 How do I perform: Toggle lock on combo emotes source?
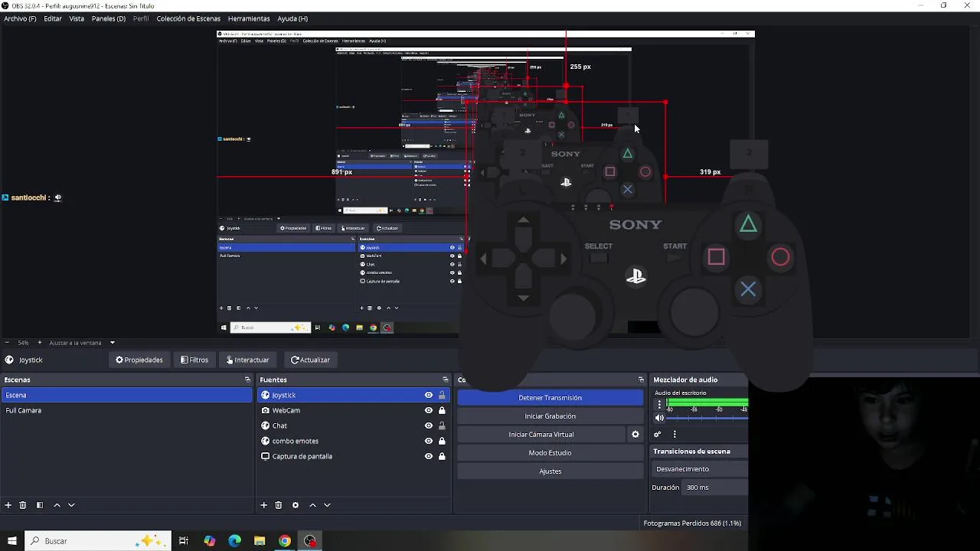(x=442, y=441)
